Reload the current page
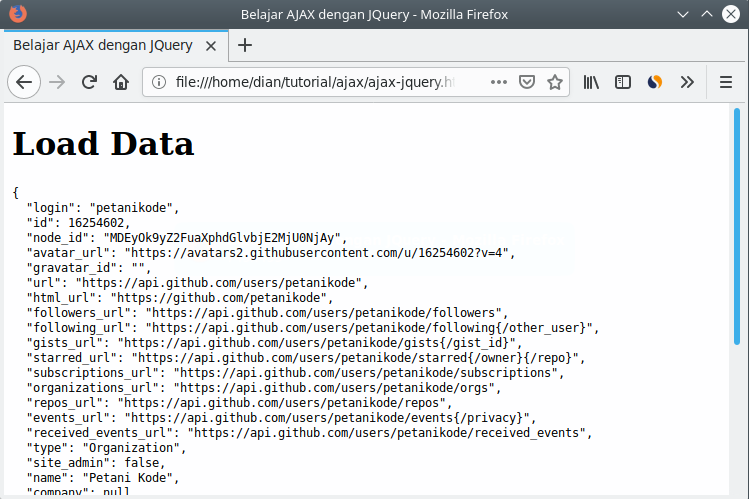This screenshot has width=749, height=499. click(x=89, y=82)
